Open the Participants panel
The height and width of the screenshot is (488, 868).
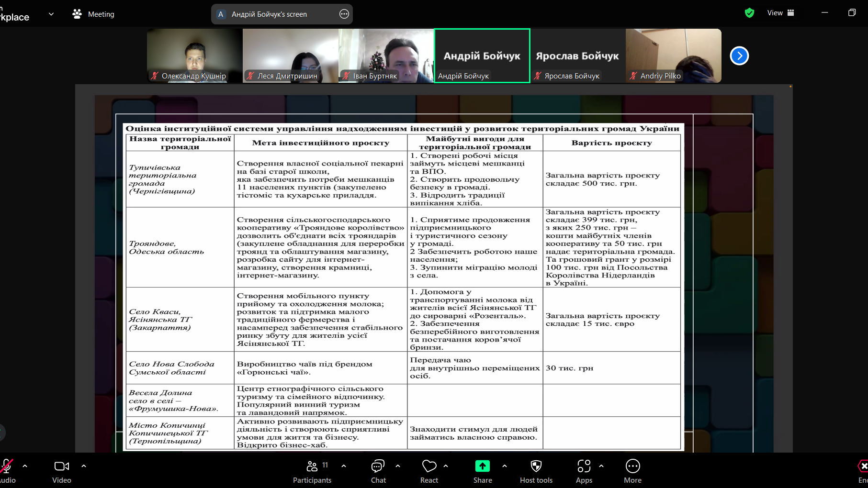(312, 471)
